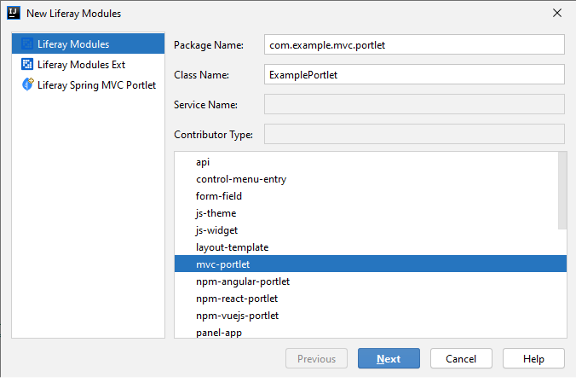This screenshot has width=576, height=378.
Task: Choose Liferay Spring MVC Portlet entry
Action: click(88, 85)
